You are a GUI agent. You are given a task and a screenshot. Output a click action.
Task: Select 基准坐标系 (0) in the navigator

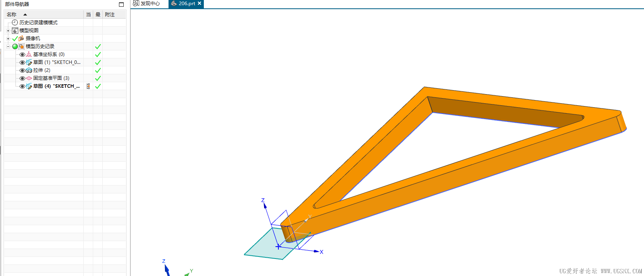(x=49, y=54)
